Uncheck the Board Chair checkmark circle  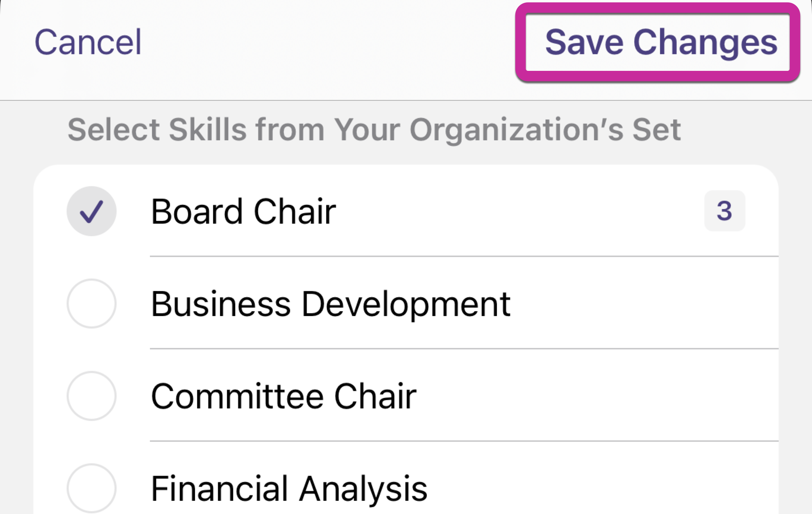click(92, 211)
